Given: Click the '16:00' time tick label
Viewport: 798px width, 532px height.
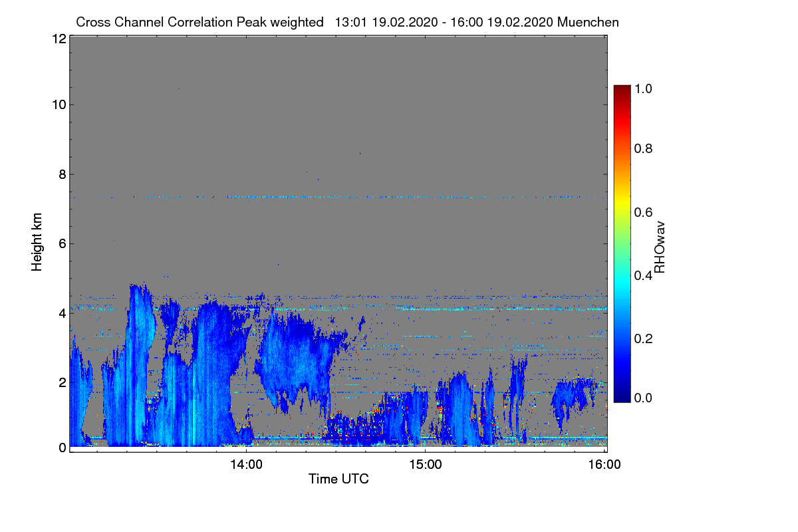Looking at the screenshot, I should click(604, 465).
